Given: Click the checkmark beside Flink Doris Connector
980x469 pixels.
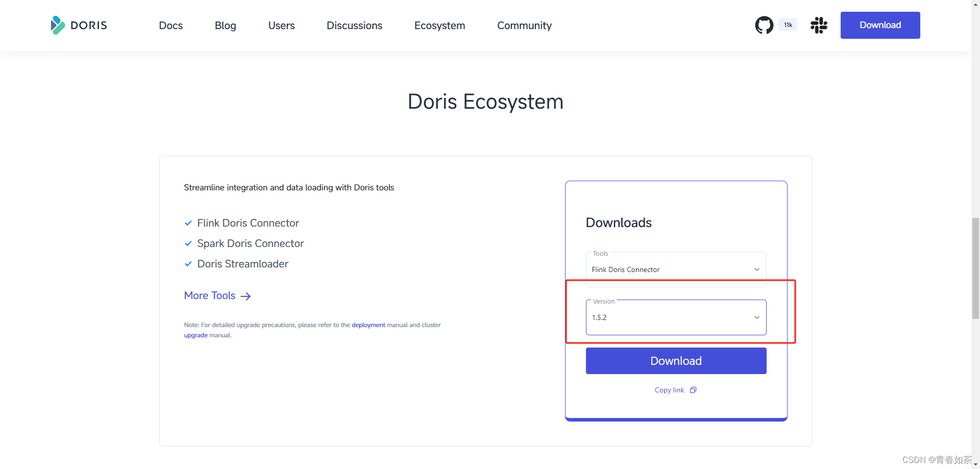Looking at the screenshot, I should [188, 223].
